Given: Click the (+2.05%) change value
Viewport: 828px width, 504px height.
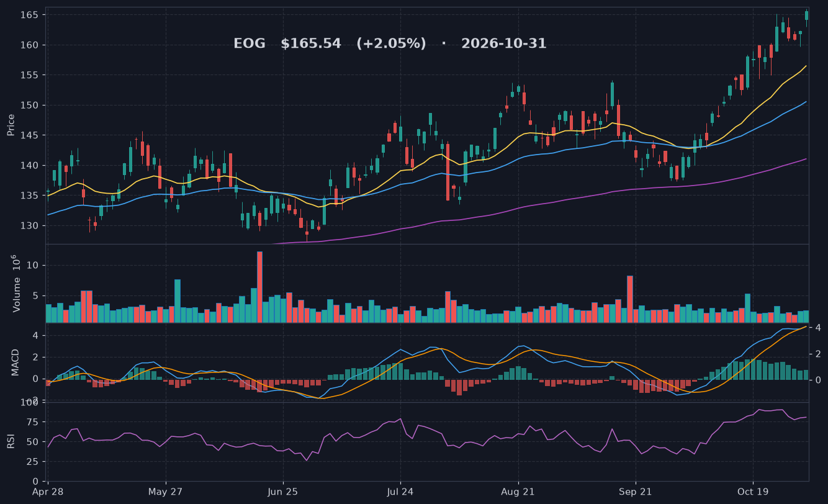Looking at the screenshot, I should tap(391, 44).
